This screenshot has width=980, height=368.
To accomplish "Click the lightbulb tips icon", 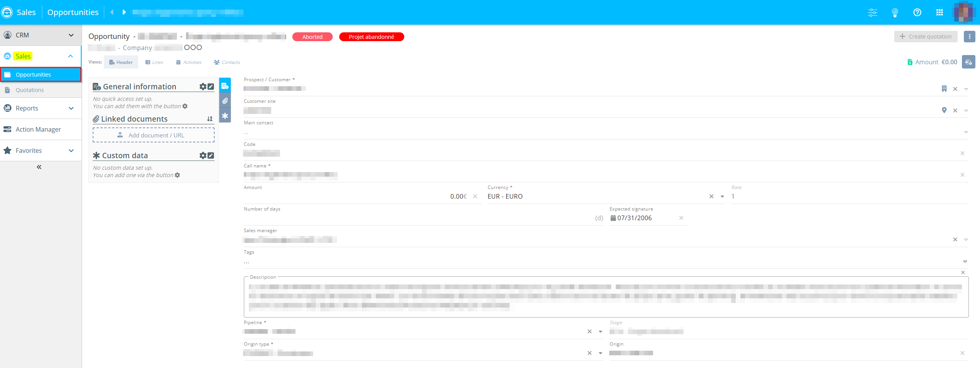I will coord(895,12).
